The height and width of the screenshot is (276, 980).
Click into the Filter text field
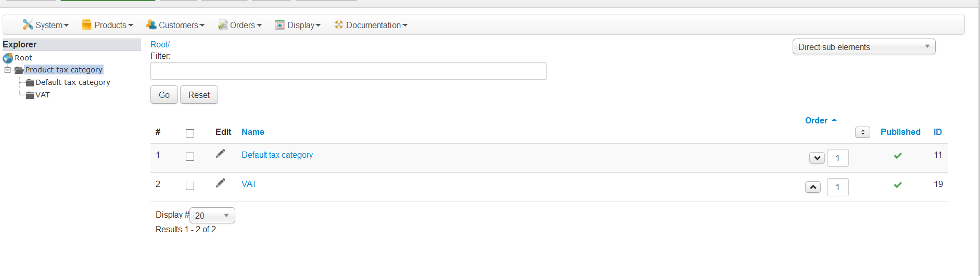[x=348, y=71]
